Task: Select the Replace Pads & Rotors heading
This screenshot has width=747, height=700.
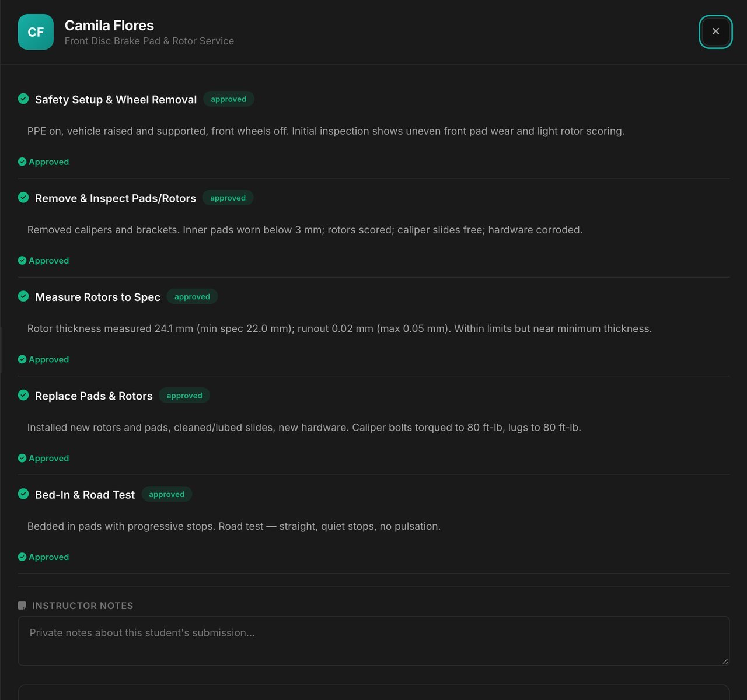Action: tap(94, 395)
